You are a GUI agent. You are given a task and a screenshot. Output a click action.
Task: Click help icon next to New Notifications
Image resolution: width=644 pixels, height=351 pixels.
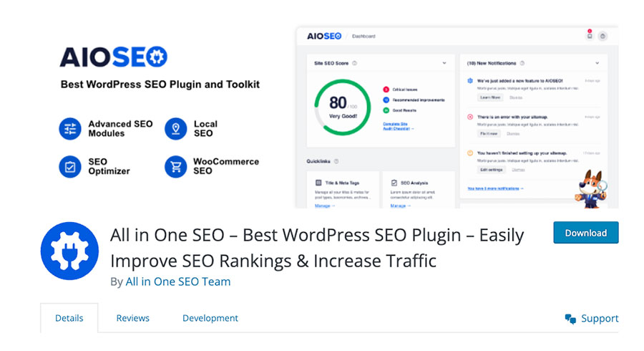pyautogui.click(x=522, y=63)
